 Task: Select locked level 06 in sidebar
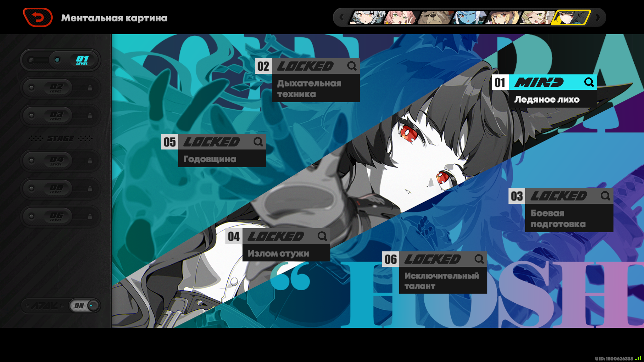[x=61, y=217]
